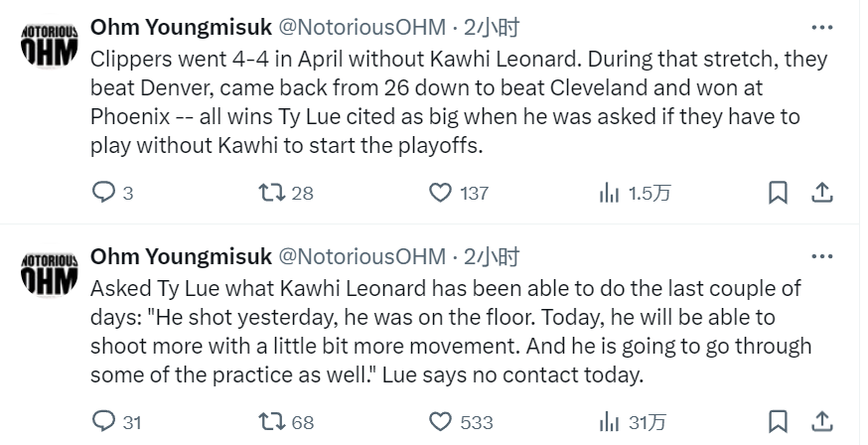This screenshot has height=445, width=868.
Task: Retweet the tweet with 68 retweets
Action: coord(286,422)
